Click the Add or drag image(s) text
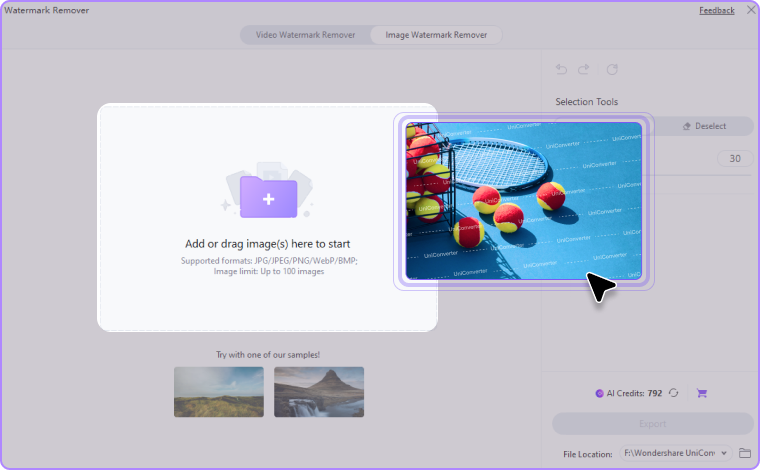The height and width of the screenshot is (470, 760). point(268,244)
